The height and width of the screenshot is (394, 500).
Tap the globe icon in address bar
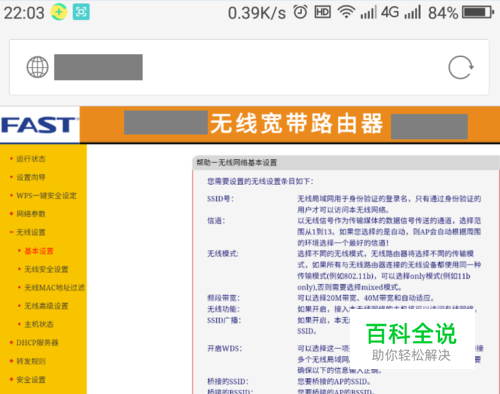37,67
